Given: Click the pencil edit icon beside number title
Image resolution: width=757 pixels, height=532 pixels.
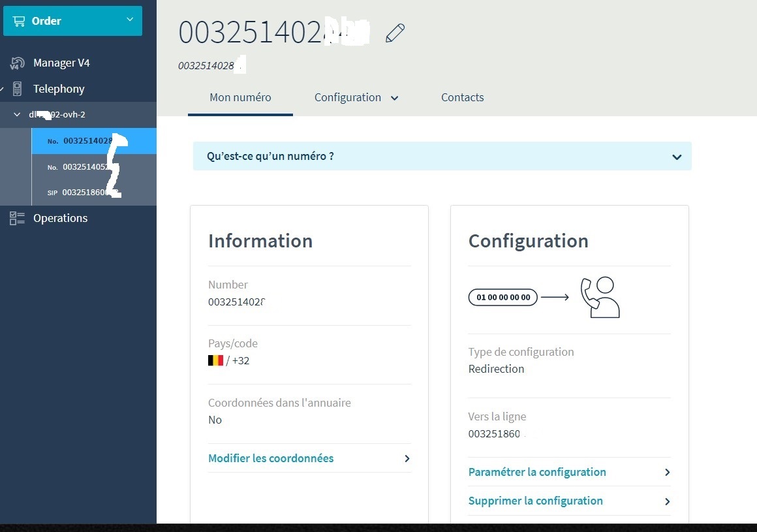Looking at the screenshot, I should [x=395, y=33].
